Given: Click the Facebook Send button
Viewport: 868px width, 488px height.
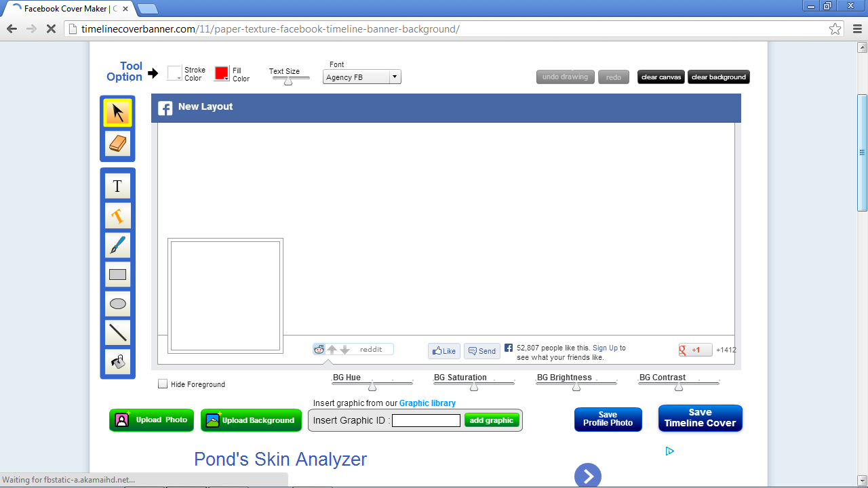Looking at the screenshot, I should point(482,351).
